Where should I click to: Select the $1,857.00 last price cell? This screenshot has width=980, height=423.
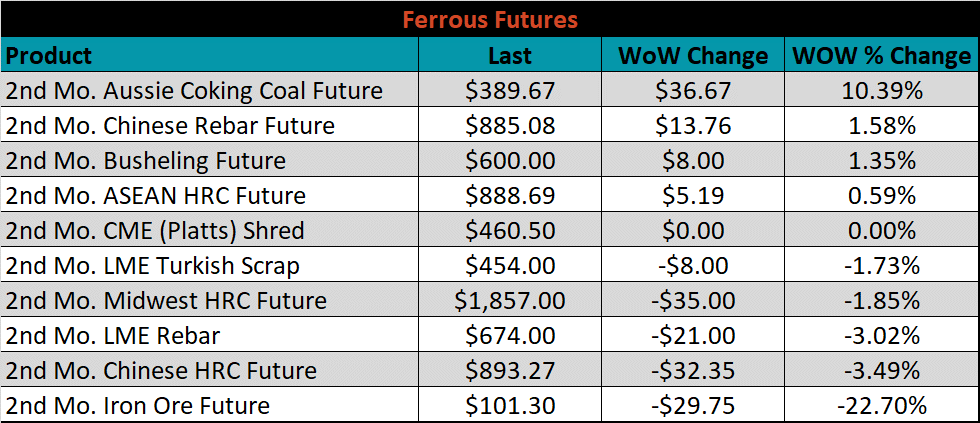(x=510, y=300)
